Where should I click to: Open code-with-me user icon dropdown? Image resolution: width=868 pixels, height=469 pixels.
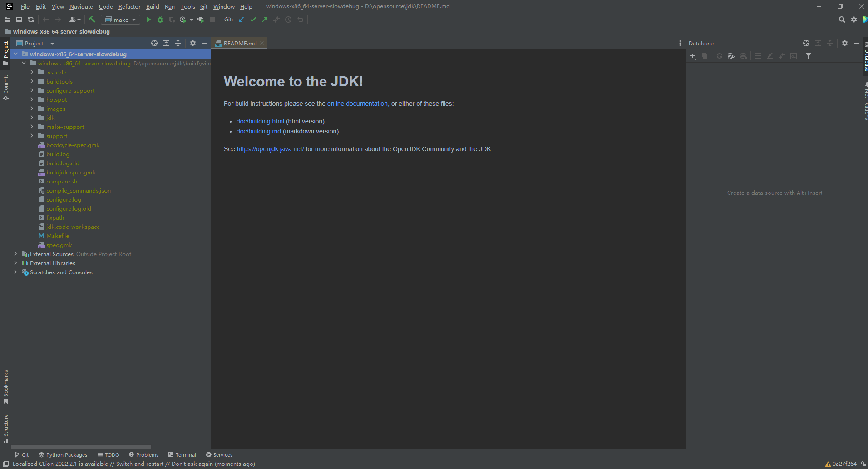coord(75,20)
